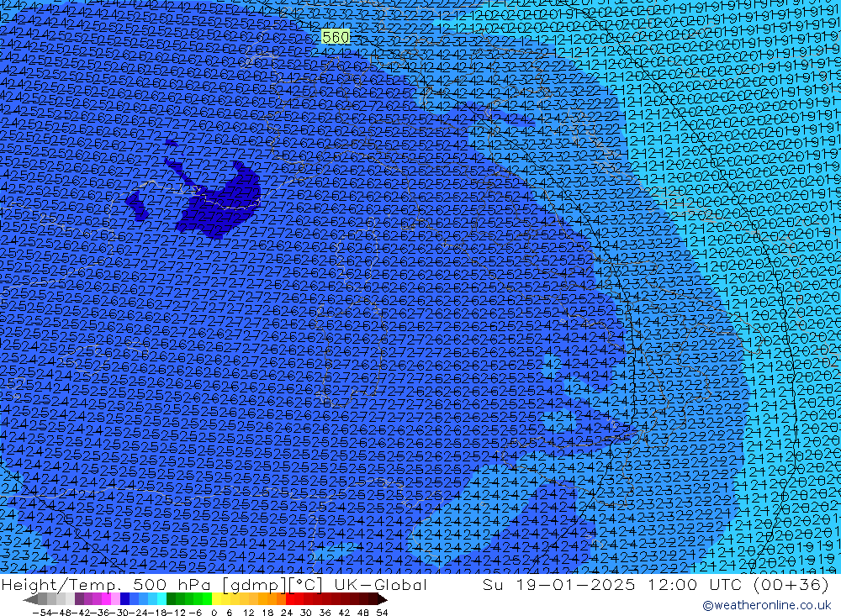Click the 30 value on temperature scale
The width and height of the screenshot is (841, 616).
(x=306, y=613)
